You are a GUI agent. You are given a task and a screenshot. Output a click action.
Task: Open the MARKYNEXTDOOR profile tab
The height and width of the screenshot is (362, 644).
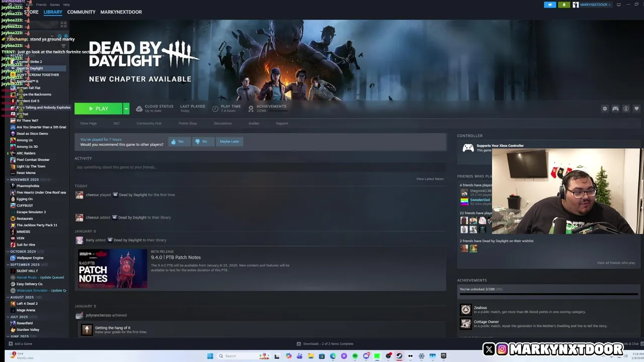(121, 12)
